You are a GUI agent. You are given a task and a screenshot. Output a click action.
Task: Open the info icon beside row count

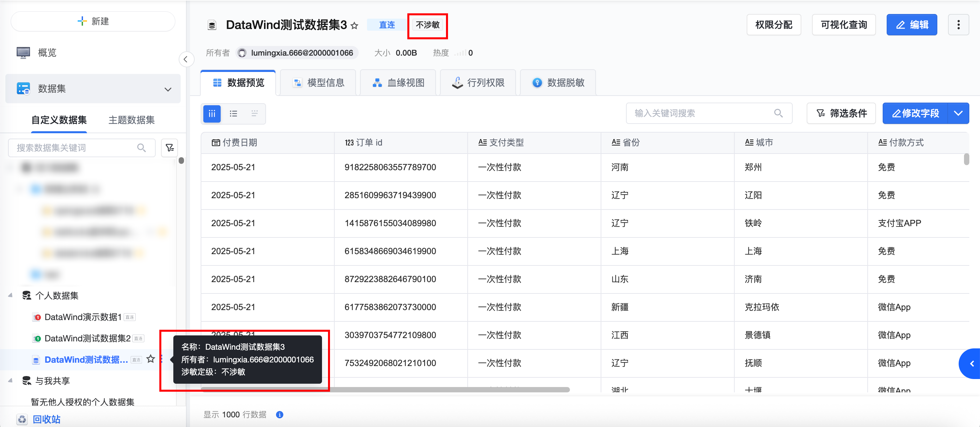[x=280, y=414]
